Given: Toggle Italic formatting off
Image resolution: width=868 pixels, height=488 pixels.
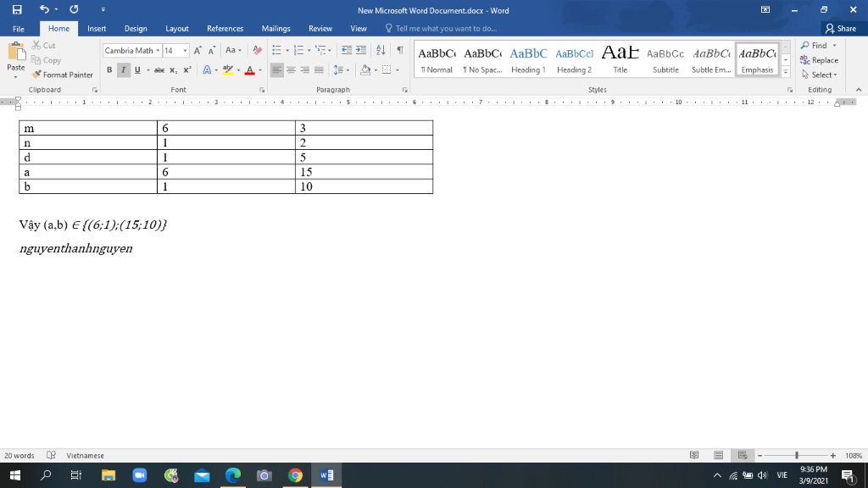Looking at the screenshot, I should [x=124, y=70].
